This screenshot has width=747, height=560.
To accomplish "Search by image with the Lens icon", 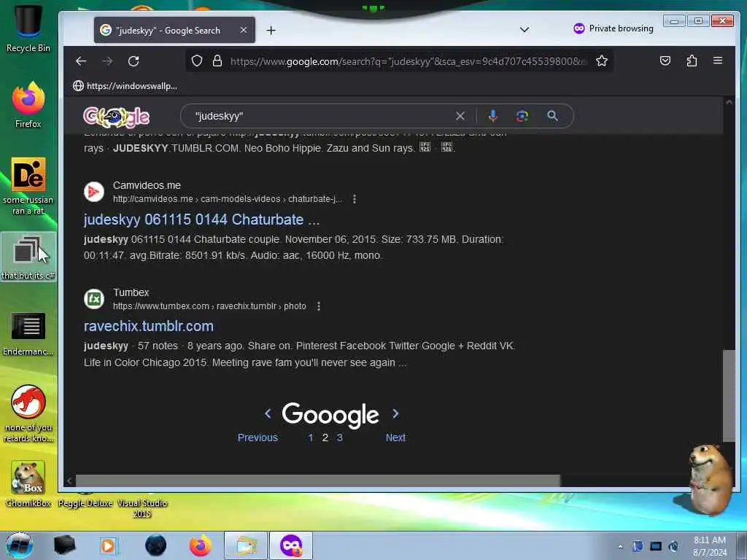I will (522, 116).
